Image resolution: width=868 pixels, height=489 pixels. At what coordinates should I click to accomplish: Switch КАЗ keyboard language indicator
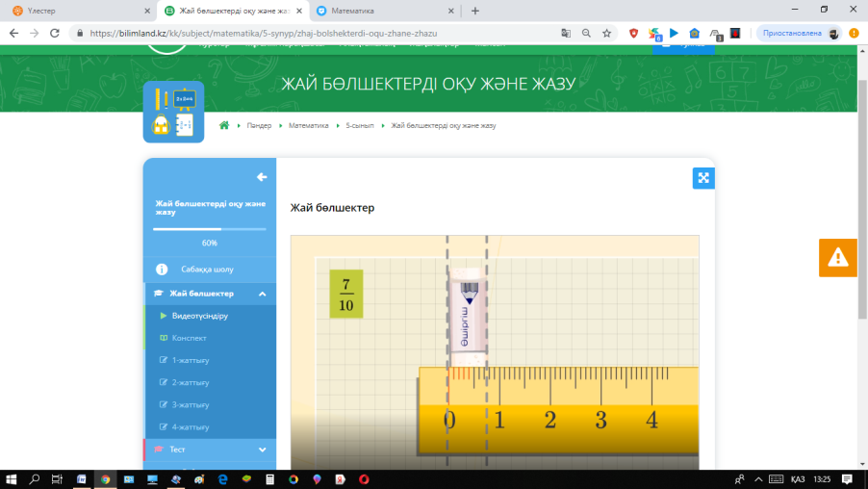798,479
